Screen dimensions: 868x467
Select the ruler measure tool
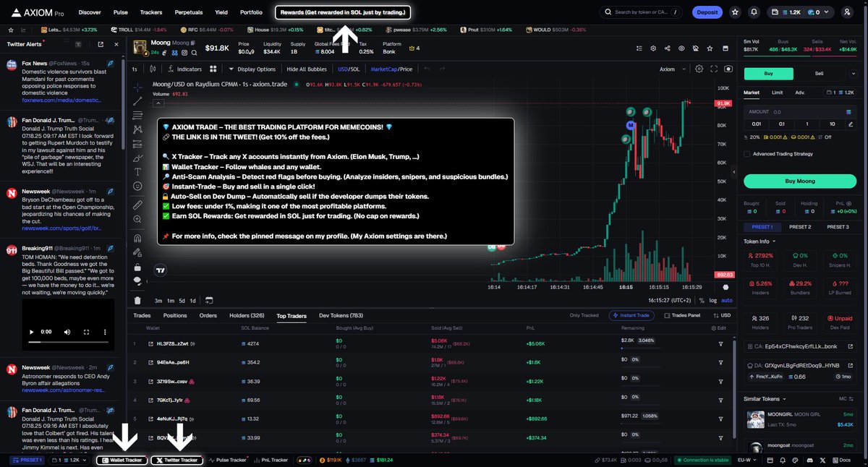[137, 205]
